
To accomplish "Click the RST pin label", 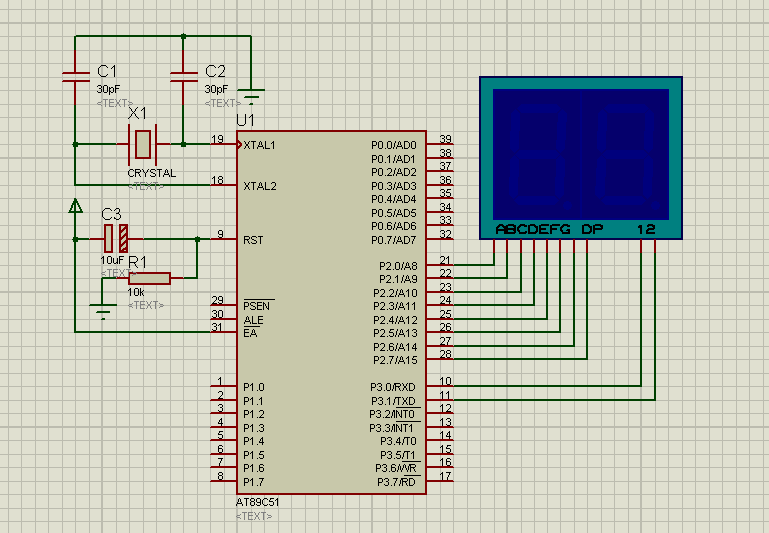I will coord(253,240).
